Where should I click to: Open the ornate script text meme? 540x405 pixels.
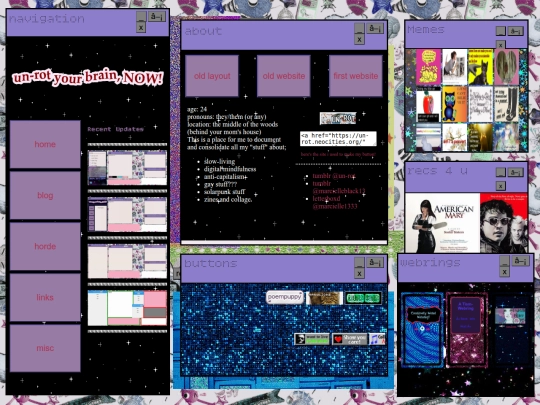point(481,104)
